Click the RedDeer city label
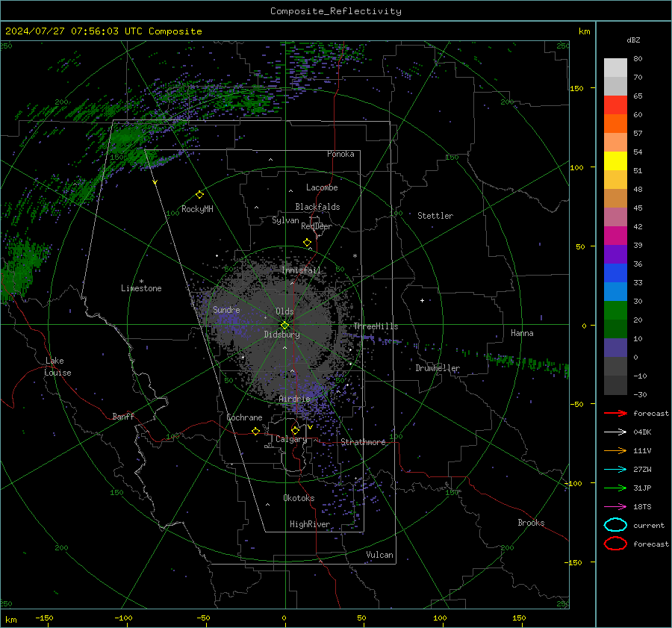The height and width of the screenshot is (628, 672). (x=317, y=226)
